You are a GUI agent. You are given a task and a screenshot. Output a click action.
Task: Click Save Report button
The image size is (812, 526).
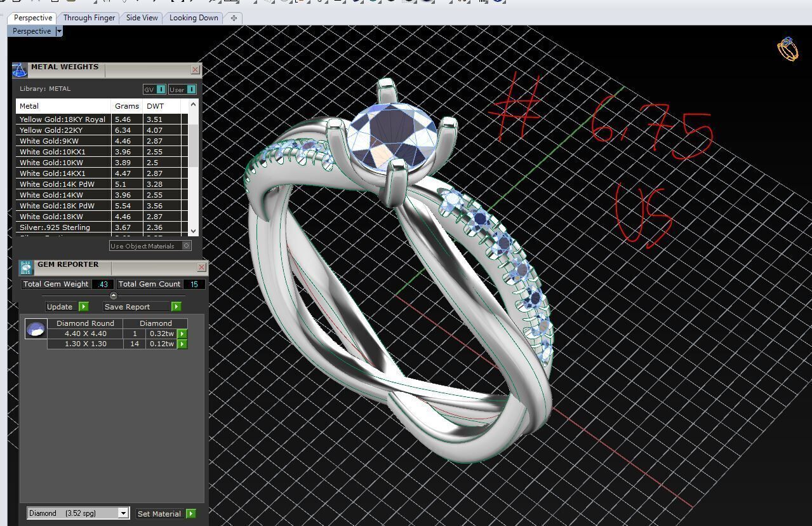(142, 307)
